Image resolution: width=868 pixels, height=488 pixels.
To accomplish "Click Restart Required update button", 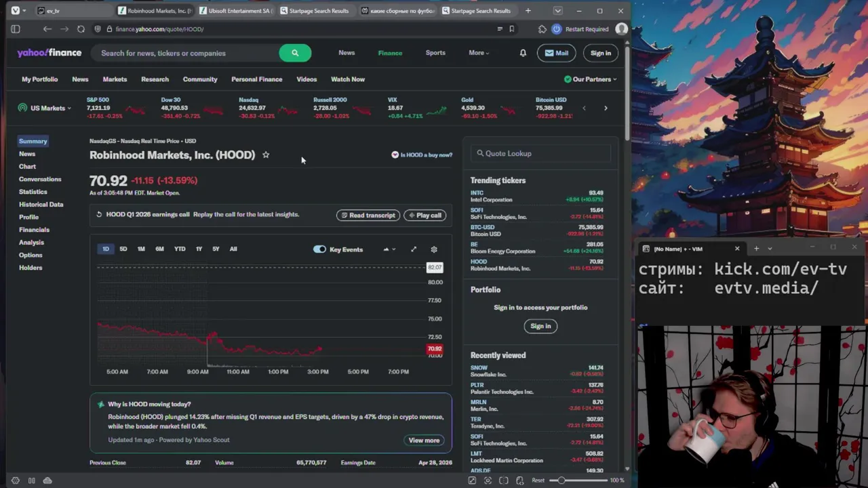I will point(580,29).
